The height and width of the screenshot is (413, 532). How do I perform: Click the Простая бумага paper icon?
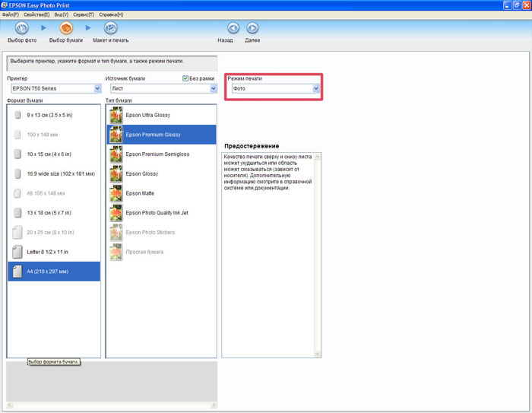(116, 252)
